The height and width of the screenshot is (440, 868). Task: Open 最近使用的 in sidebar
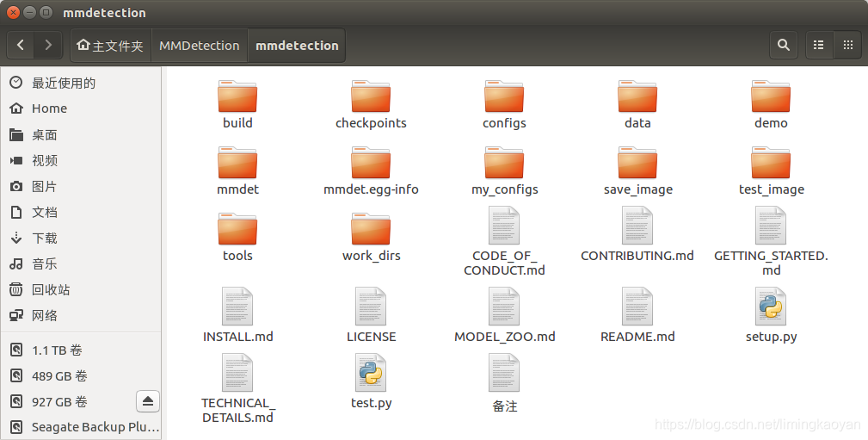coord(81,83)
